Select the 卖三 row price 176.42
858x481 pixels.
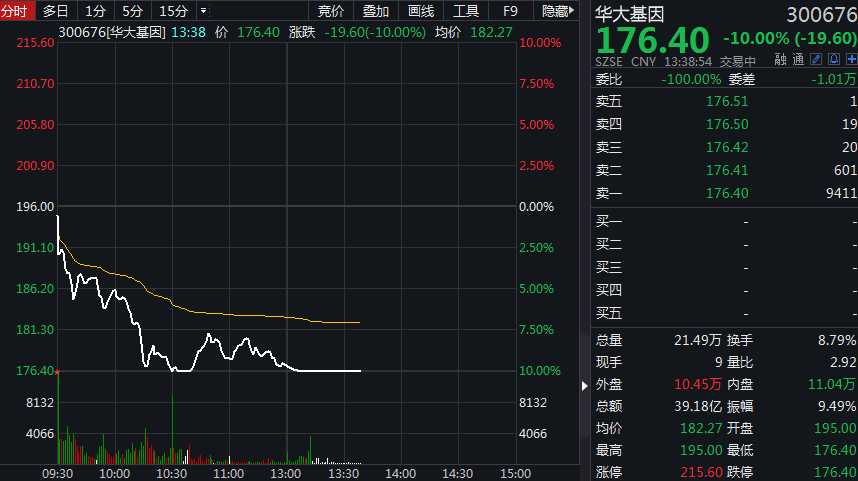[727, 147]
